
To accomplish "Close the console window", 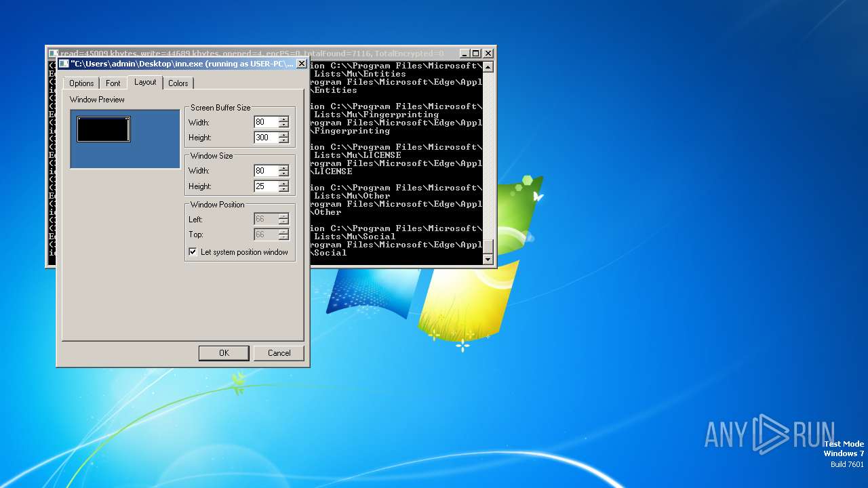I will (488, 53).
